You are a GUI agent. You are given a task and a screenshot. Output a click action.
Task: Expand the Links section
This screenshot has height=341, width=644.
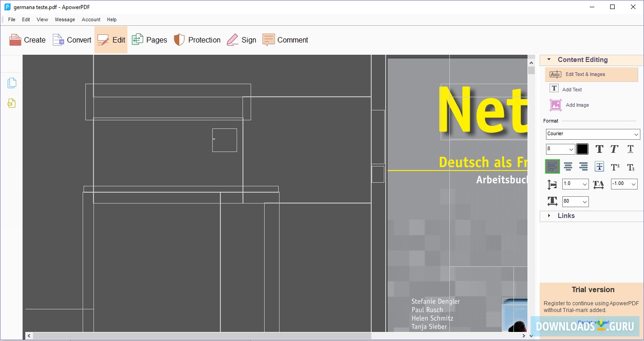pyautogui.click(x=549, y=216)
